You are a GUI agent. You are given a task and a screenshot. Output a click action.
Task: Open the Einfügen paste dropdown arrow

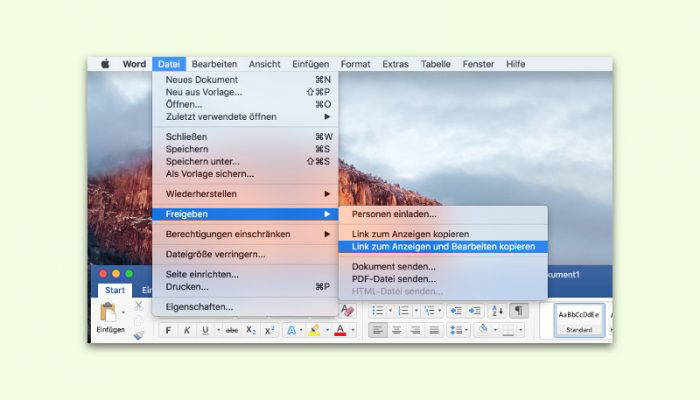[x=123, y=312]
